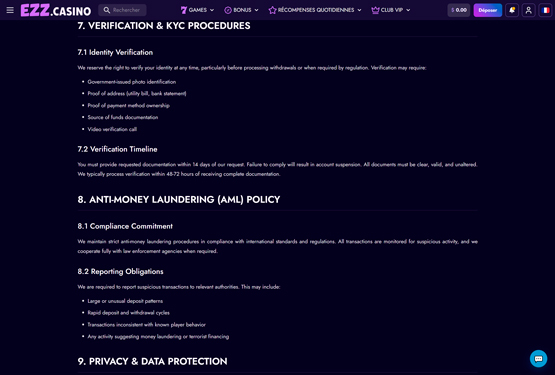Open notifications bell
Image resolution: width=555 pixels, height=375 pixels.
(x=512, y=10)
